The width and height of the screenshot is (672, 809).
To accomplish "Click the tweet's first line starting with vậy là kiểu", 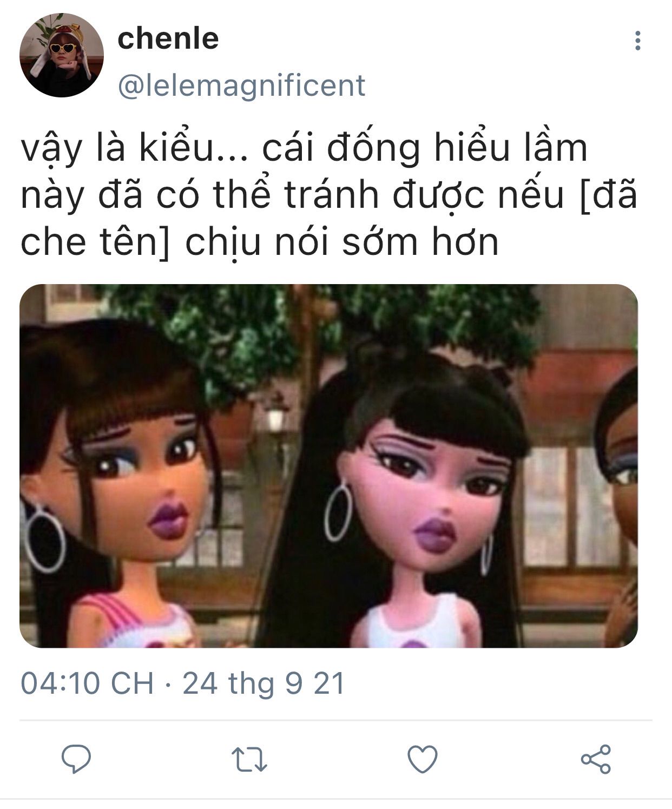I will (304, 148).
